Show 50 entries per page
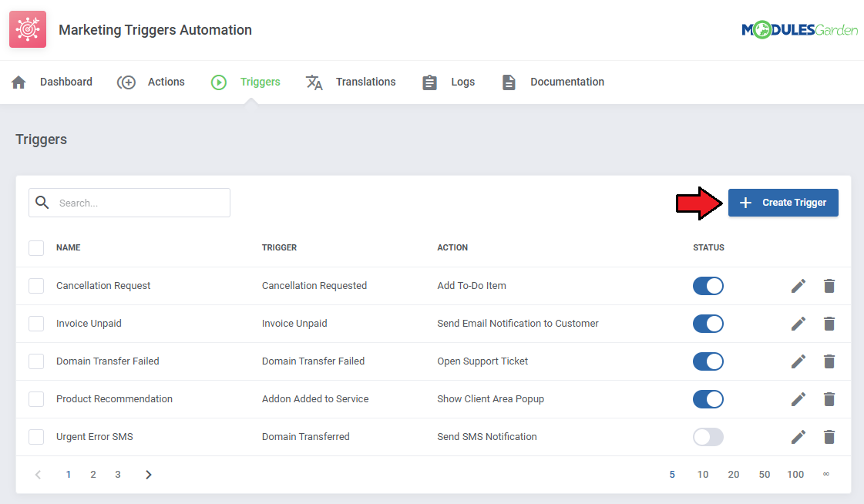864x504 pixels. (x=765, y=474)
